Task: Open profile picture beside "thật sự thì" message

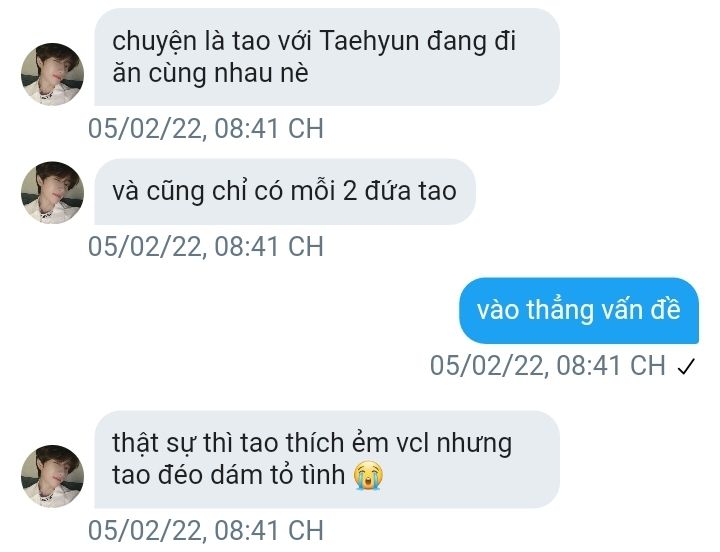Action: pyautogui.click(x=52, y=476)
